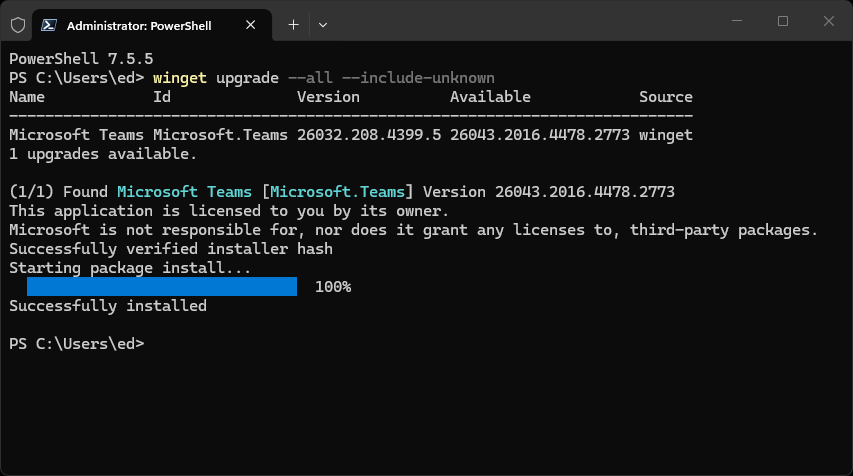Screen dimensions: 853x476
Task: Click the 'winget' source value in the table row
Action: pyautogui.click(x=666, y=135)
